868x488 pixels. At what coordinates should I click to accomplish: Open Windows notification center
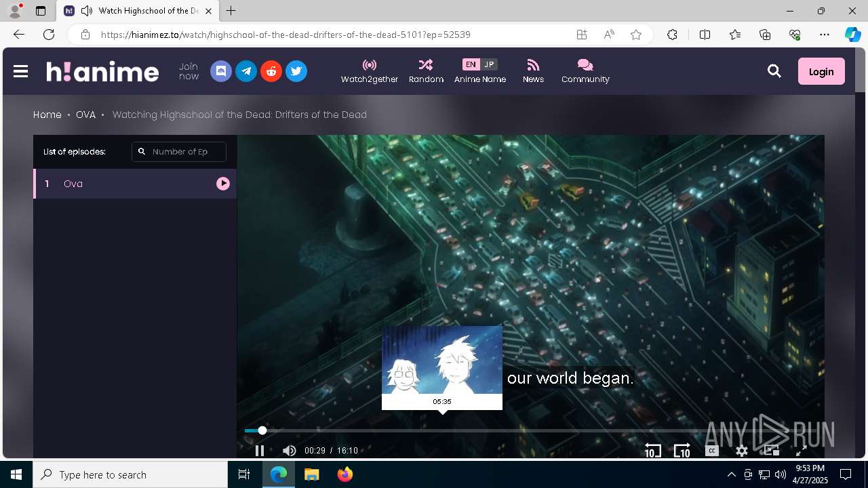coord(846,474)
